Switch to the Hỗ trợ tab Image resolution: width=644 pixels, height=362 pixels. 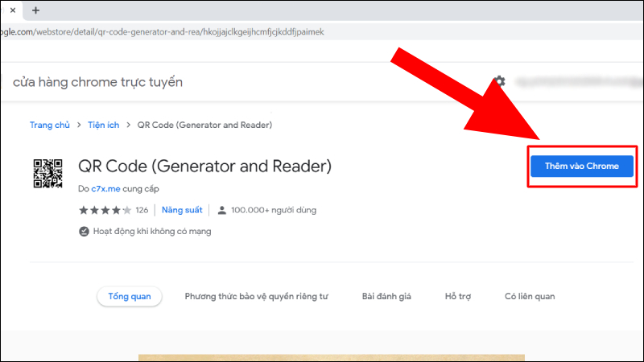457,296
